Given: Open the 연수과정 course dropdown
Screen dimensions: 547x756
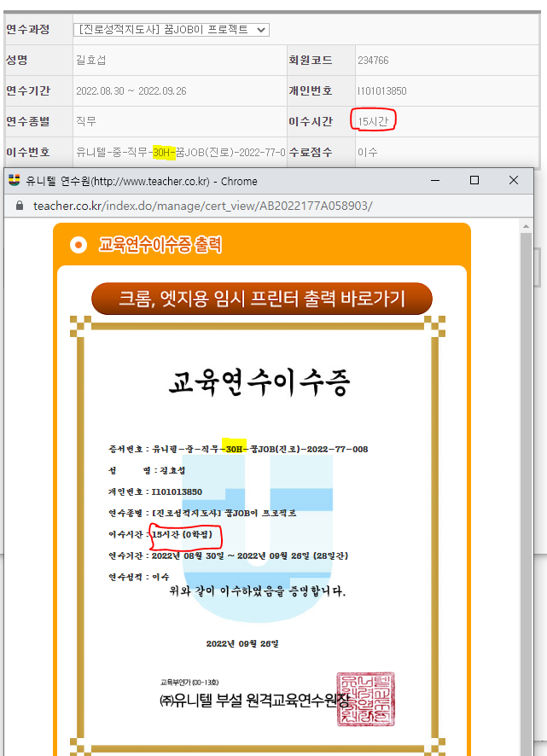Looking at the screenshot, I should pos(172,30).
